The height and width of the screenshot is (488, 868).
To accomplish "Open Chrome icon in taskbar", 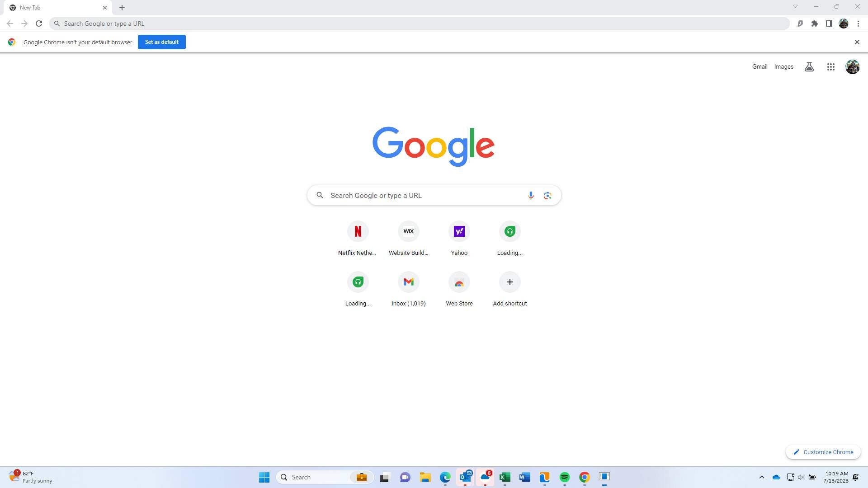I will [x=584, y=477].
